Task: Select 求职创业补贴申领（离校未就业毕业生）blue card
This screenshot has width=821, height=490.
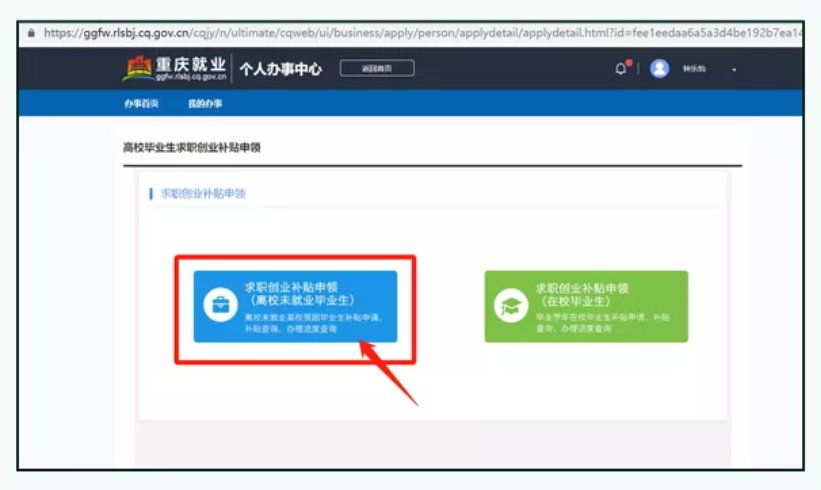Action: coord(295,307)
